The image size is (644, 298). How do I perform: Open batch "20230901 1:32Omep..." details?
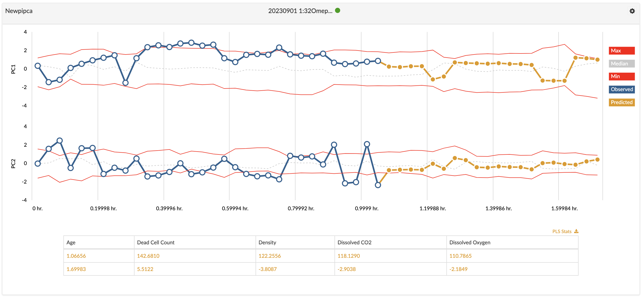pos(300,11)
